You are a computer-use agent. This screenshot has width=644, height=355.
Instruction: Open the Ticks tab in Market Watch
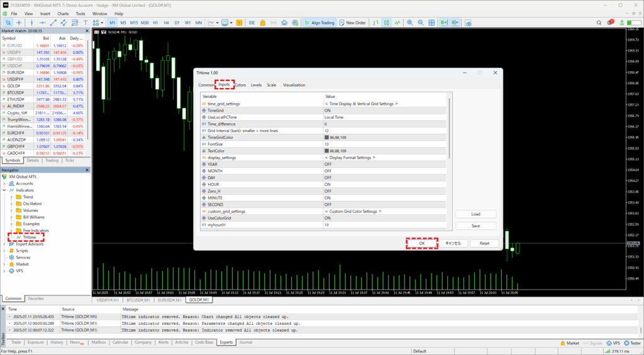tap(69, 160)
